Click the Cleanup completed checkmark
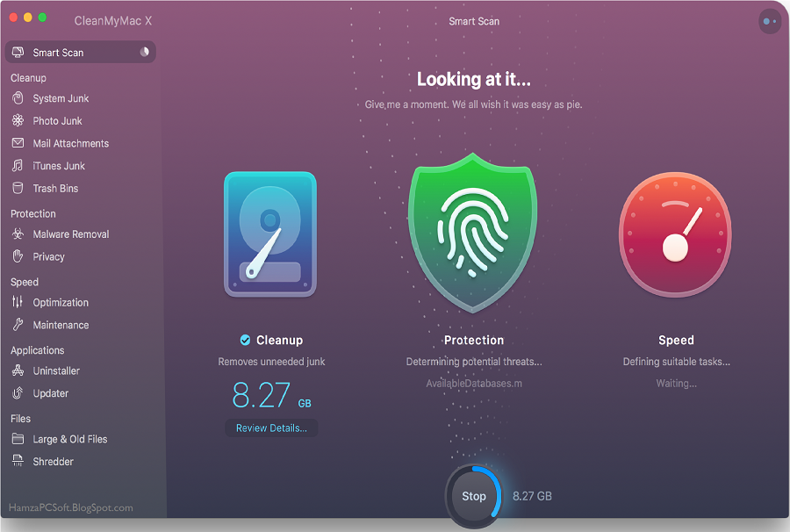The image size is (790, 532). point(246,341)
